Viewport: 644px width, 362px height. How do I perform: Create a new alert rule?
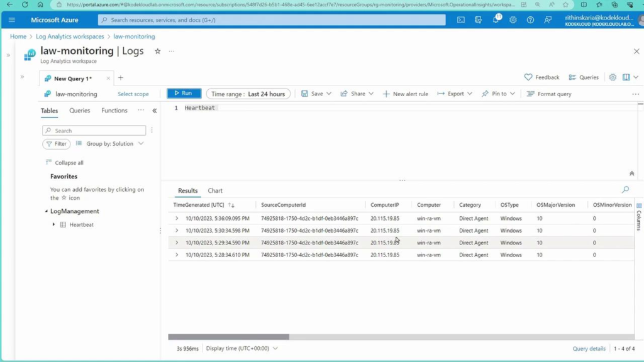tap(405, 93)
